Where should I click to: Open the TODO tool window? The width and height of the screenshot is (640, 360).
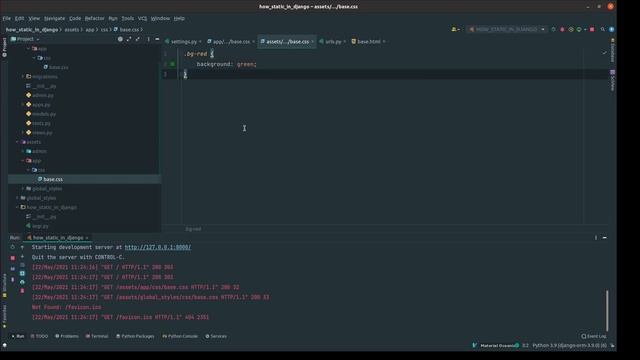point(39,336)
